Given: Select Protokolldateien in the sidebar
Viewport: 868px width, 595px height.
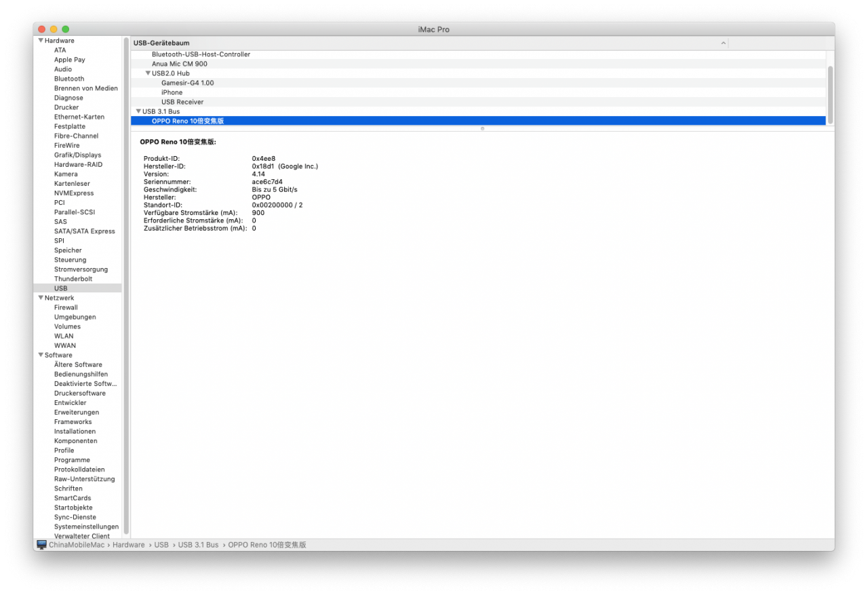Looking at the screenshot, I should pos(79,469).
